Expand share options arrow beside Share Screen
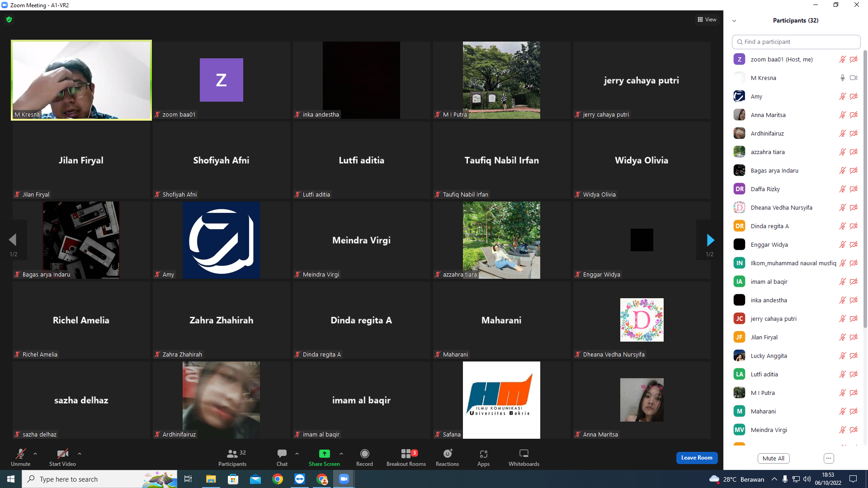This screenshot has width=868, height=488. coord(341,453)
